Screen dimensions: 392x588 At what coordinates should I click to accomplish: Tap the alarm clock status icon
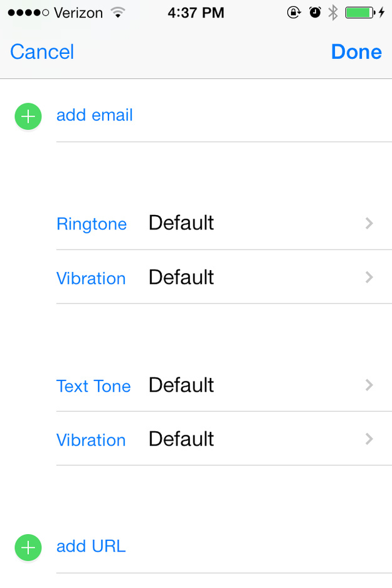click(x=315, y=13)
